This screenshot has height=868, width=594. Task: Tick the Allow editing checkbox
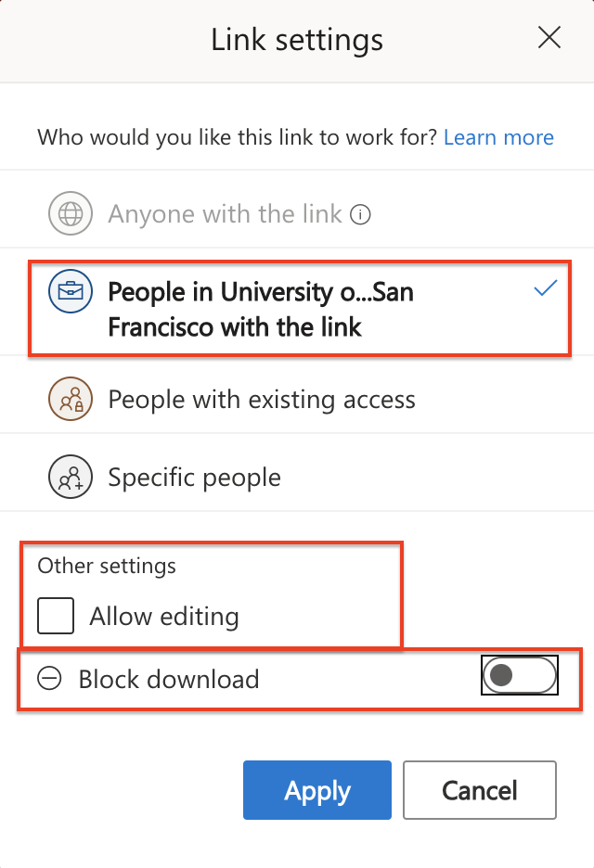pyautogui.click(x=56, y=616)
